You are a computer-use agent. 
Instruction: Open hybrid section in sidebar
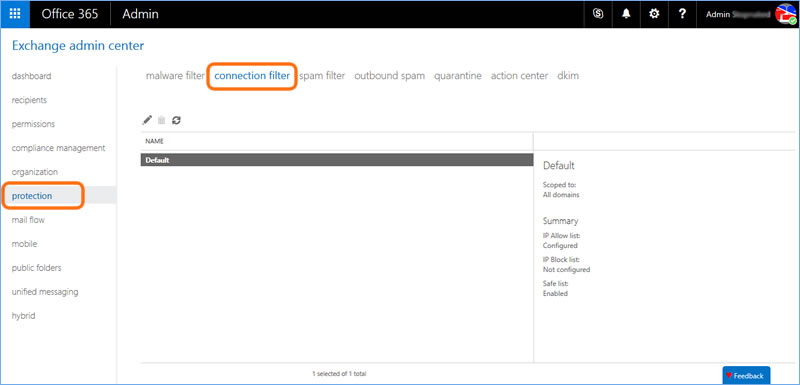[x=23, y=316]
